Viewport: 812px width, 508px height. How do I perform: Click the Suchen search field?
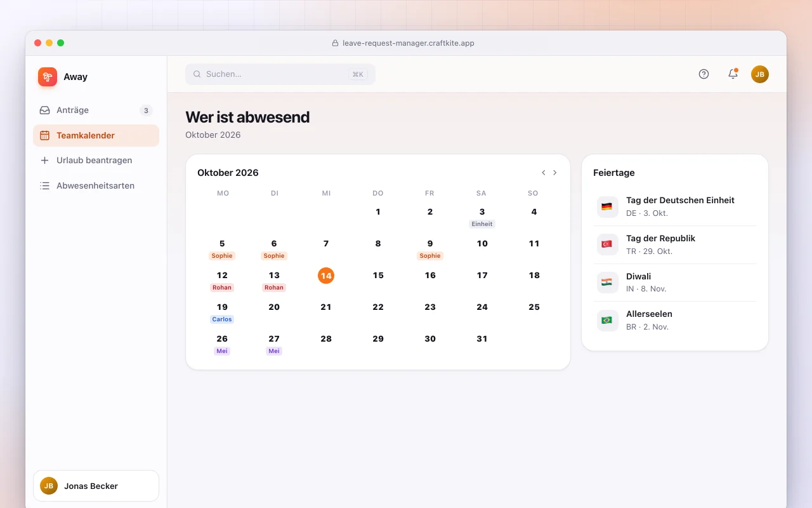coord(280,74)
